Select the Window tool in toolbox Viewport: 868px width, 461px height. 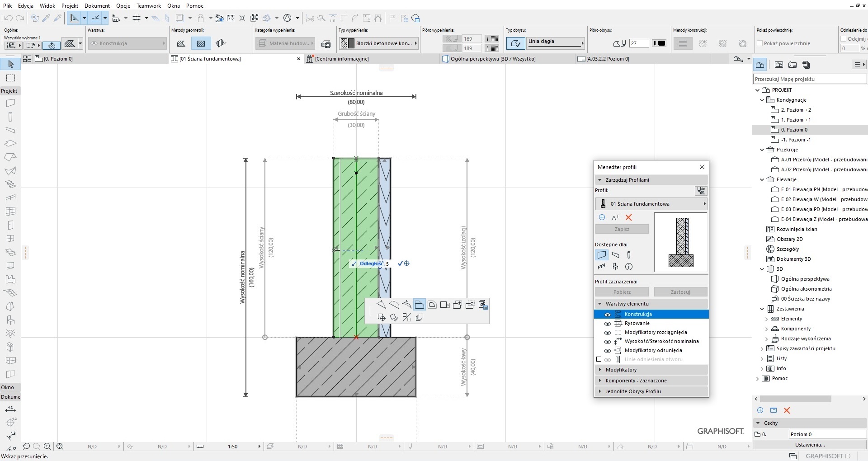(10, 239)
